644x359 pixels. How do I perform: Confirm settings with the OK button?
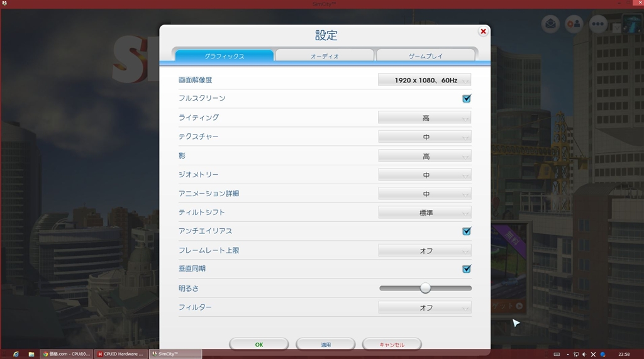coord(258,344)
